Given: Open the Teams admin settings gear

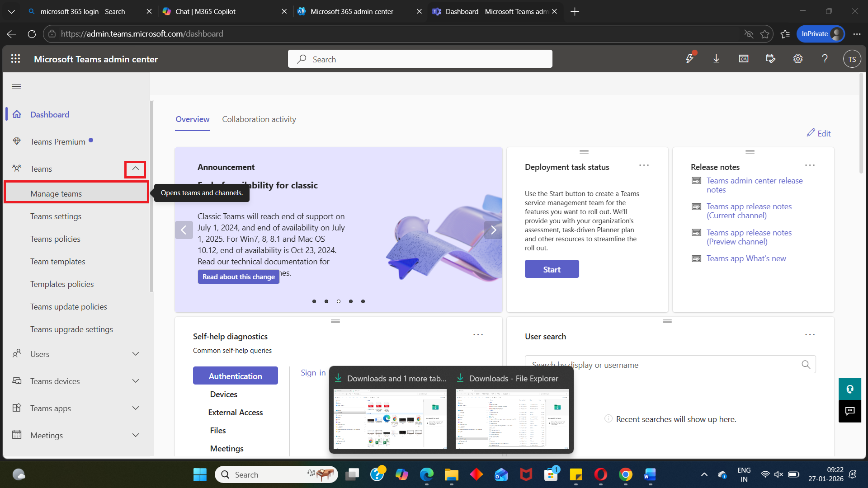Looking at the screenshot, I should [798, 59].
